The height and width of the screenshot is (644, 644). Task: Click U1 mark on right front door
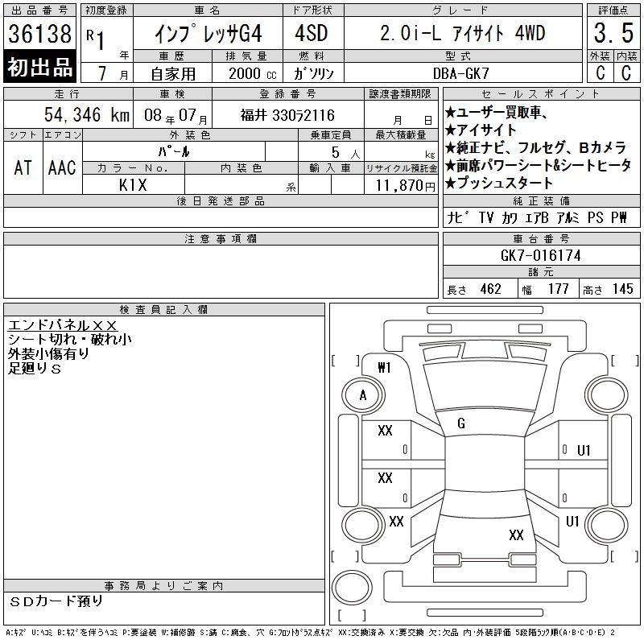coord(584,451)
